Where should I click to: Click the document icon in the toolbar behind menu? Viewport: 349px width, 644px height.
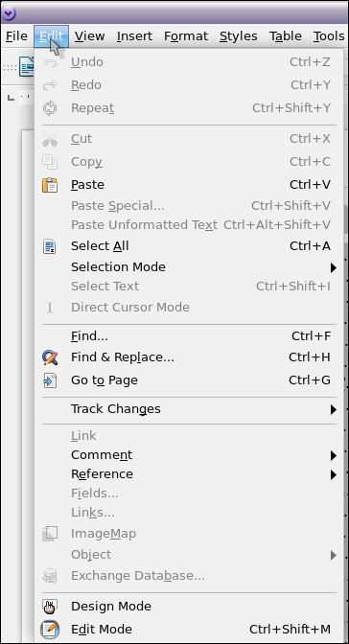coord(27,66)
